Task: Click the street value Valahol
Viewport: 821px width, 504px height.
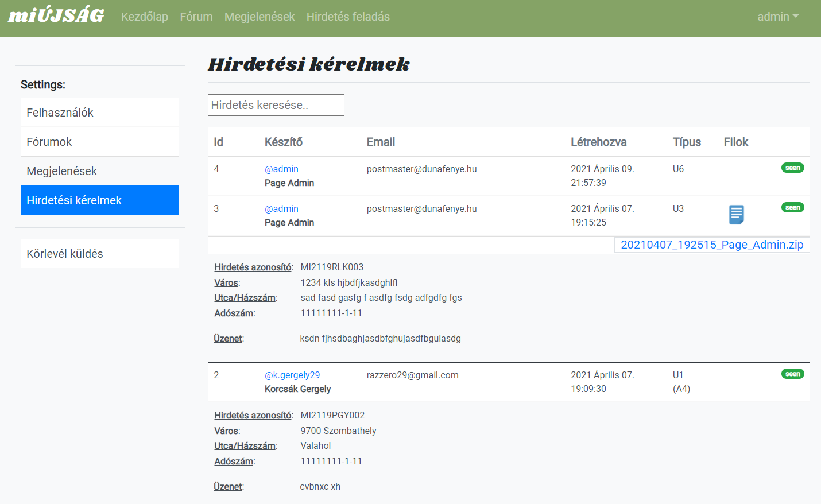Action: tap(316, 445)
